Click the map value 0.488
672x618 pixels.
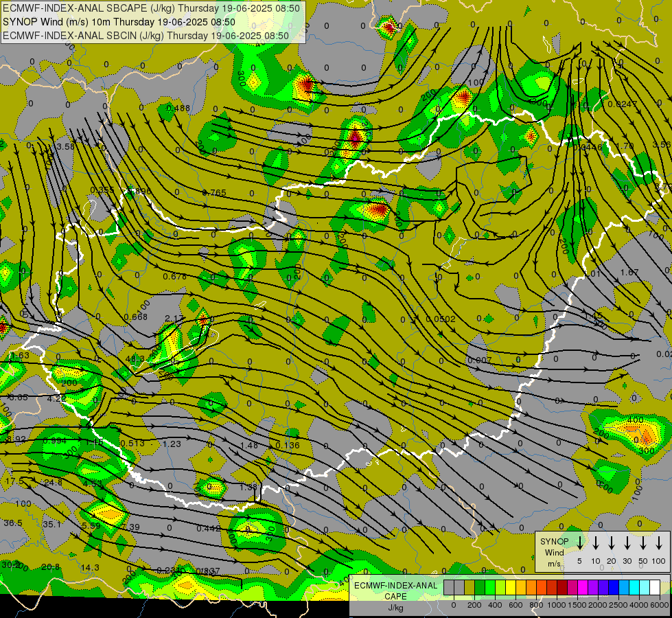(178, 108)
